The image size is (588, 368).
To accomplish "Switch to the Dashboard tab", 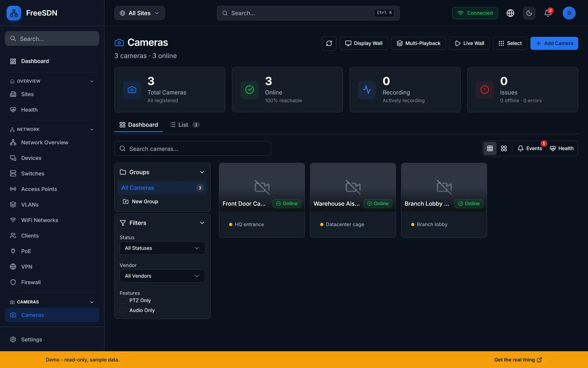I will [139, 125].
